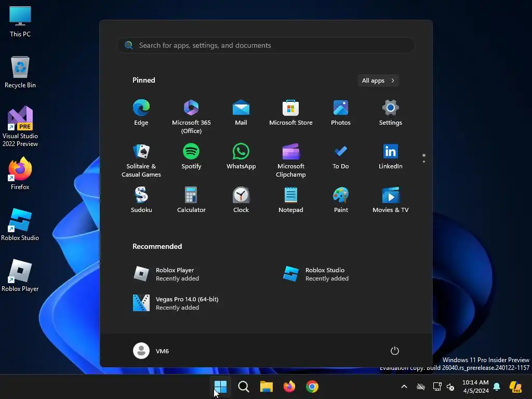The image size is (532, 399).
Task: Open notifications bell icon
Action: [497, 387]
